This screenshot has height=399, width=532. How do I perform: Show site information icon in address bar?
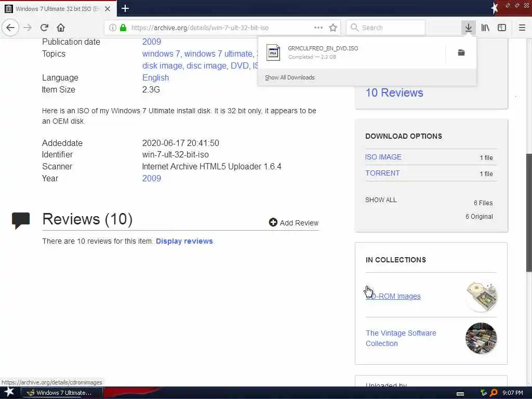click(x=113, y=28)
